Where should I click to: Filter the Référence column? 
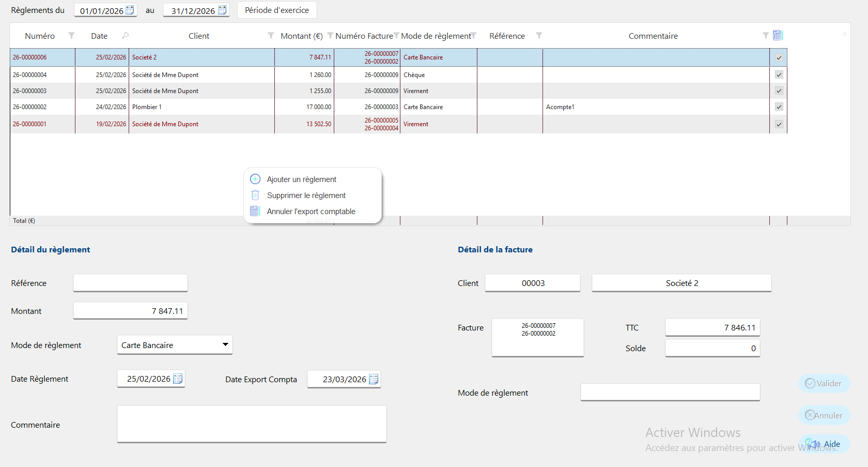click(539, 36)
